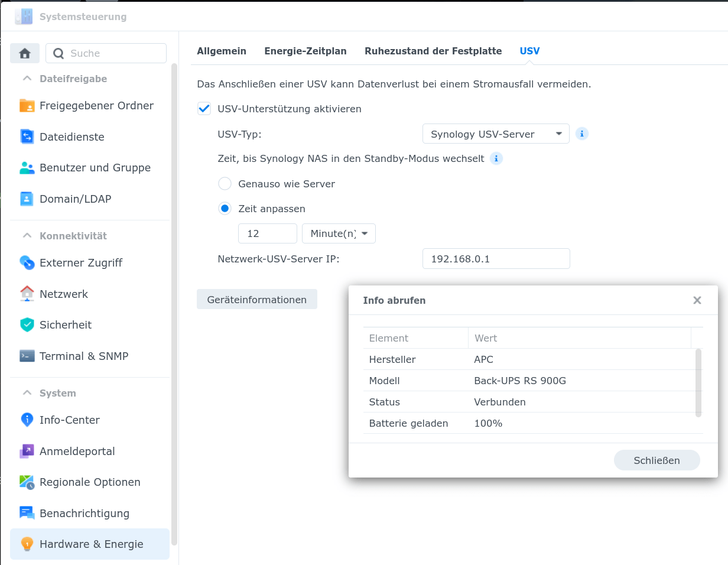The height and width of the screenshot is (565, 728).
Task: Collapse the Dateifreigabe section
Action: tap(27, 79)
